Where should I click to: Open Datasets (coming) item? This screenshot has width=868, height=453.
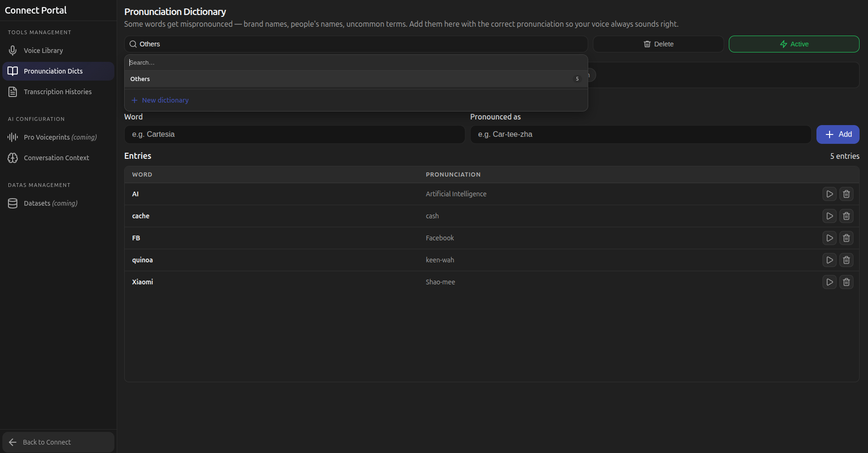pos(58,203)
